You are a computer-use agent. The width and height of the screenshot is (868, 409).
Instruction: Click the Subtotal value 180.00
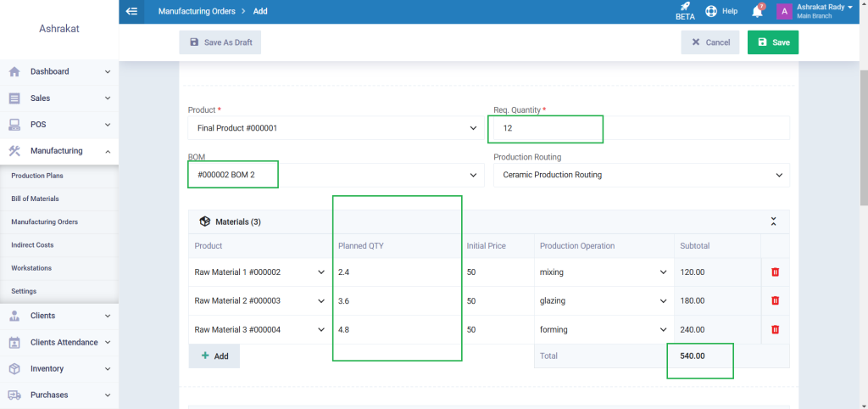[x=692, y=301]
